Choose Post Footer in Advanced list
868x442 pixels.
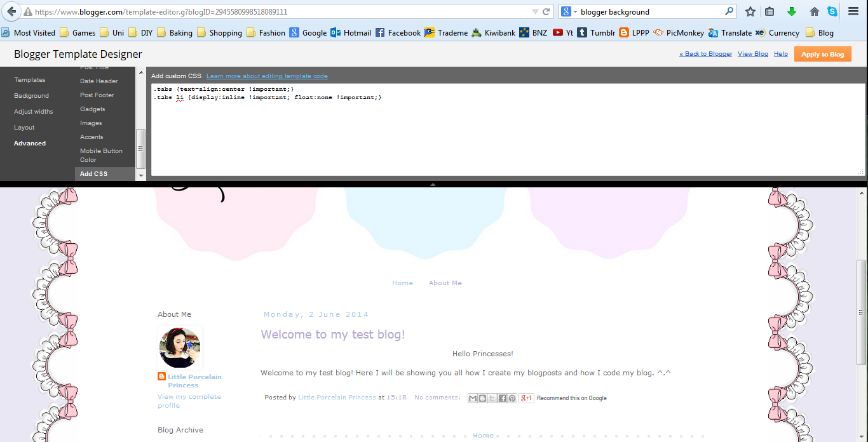pos(97,95)
